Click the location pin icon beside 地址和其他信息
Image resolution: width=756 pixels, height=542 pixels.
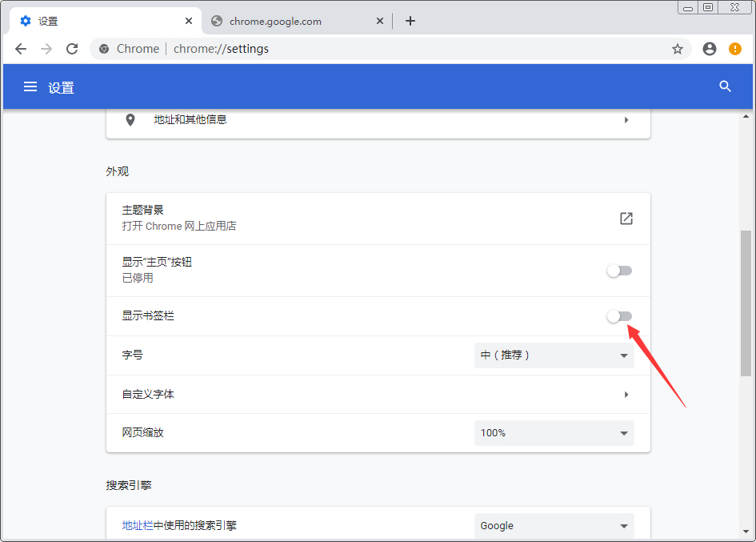[x=130, y=120]
